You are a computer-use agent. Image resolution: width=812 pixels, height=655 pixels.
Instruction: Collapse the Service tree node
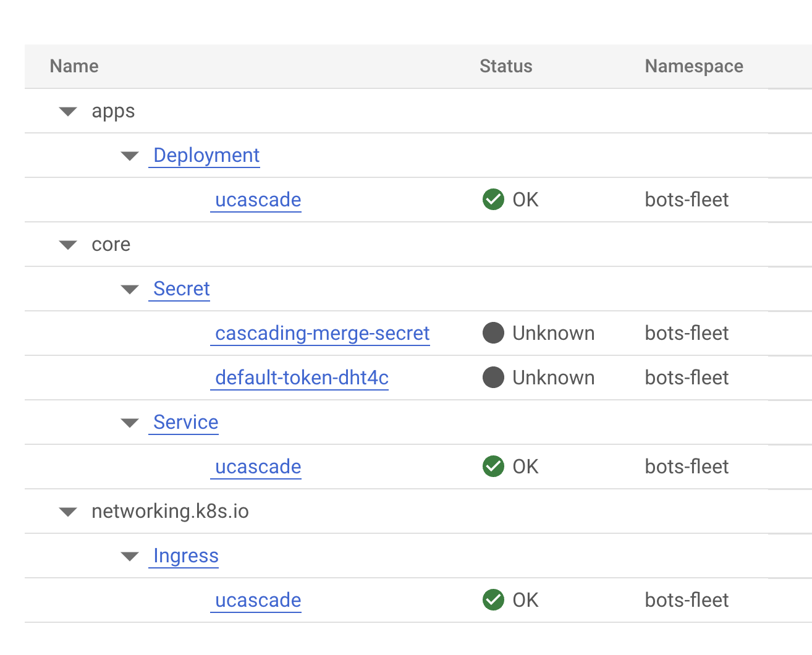(130, 423)
